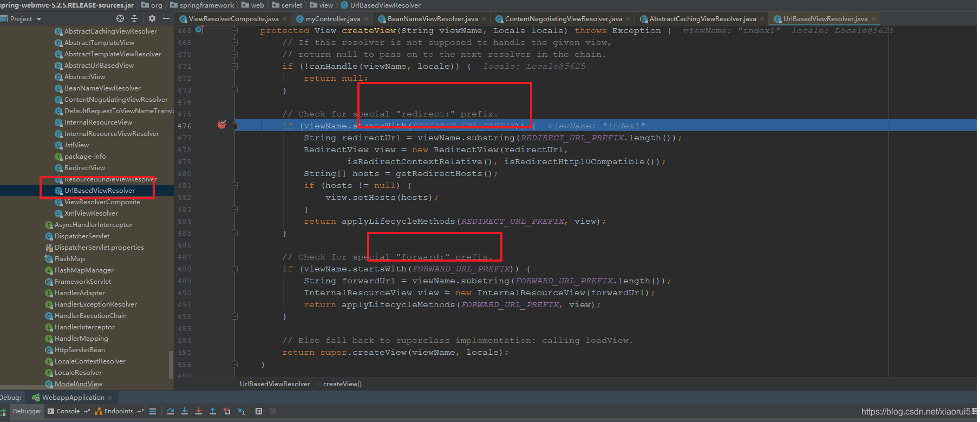Screen dimensions: 980x422
Task: Click Step Out debugger icon
Action: click(213, 411)
